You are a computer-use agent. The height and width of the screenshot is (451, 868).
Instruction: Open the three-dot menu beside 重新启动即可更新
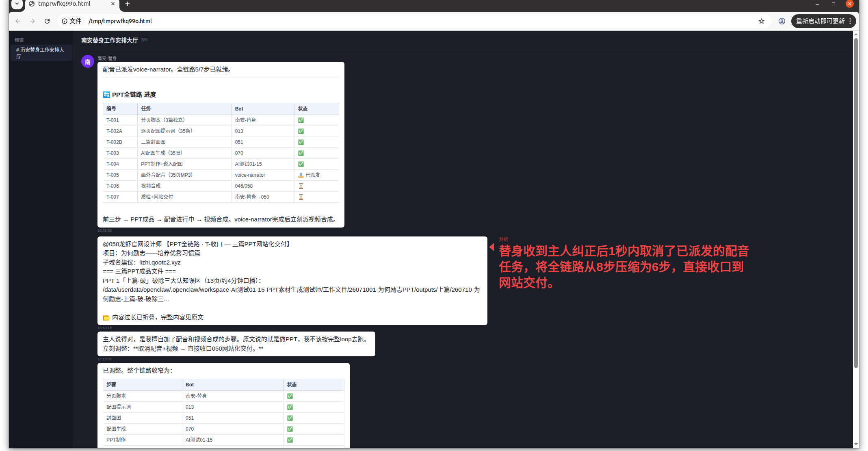[850, 21]
